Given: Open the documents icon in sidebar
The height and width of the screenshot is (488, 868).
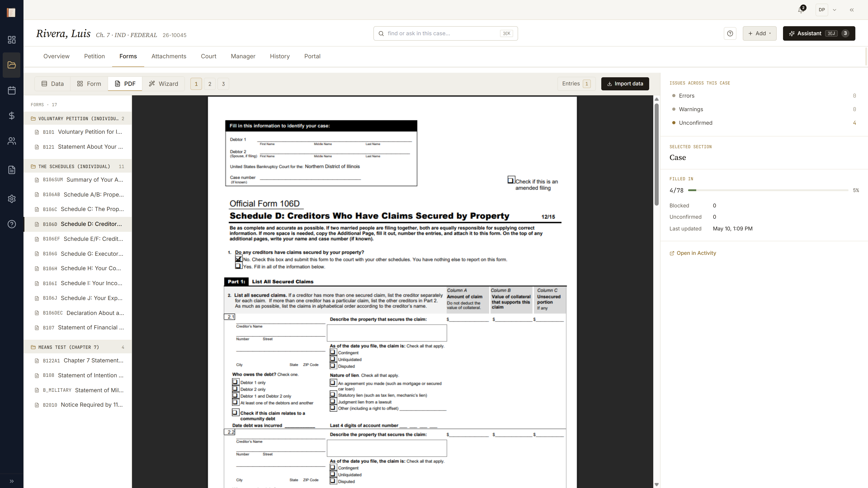Looking at the screenshot, I should click(12, 170).
